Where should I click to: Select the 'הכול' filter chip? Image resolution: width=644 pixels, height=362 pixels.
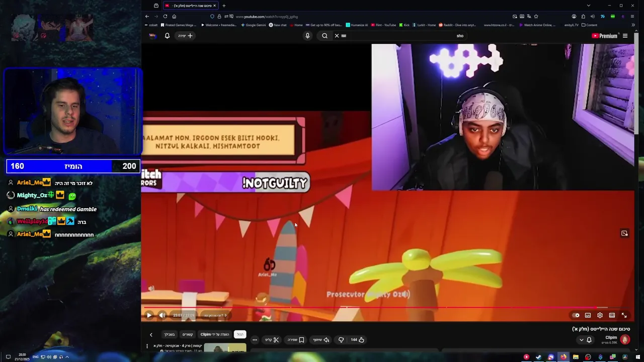click(240, 334)
